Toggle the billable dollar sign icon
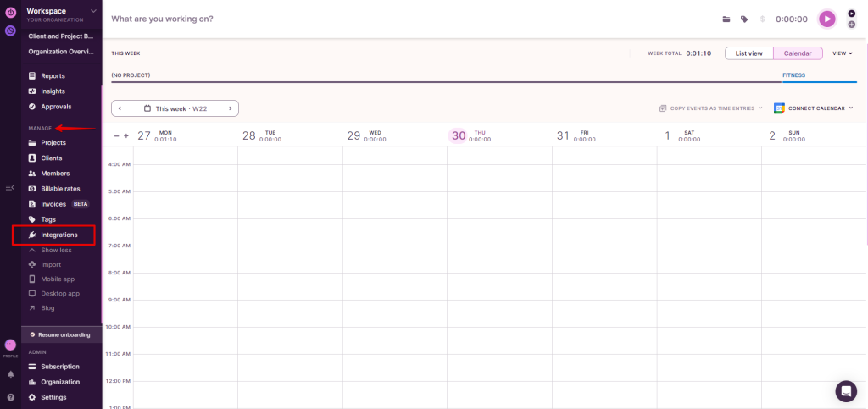The width and height of the screenshot is (868, 409). point(763,19)
